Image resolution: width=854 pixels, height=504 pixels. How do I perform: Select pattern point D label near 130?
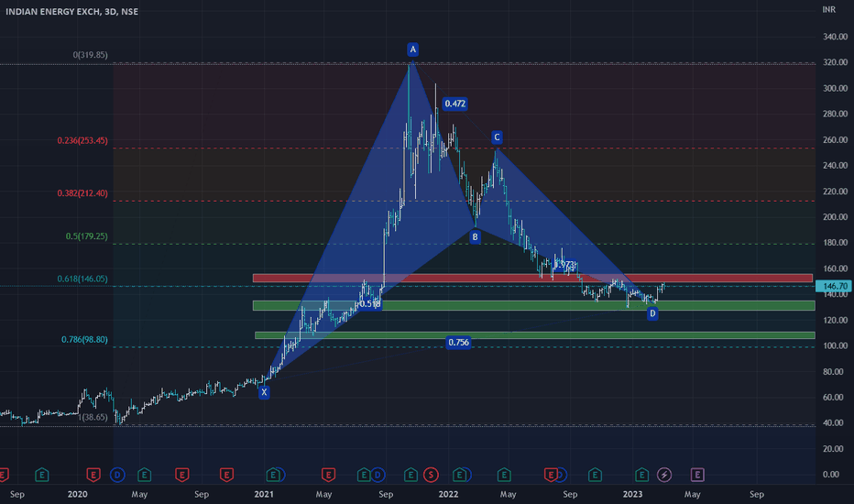coord(652,313)
